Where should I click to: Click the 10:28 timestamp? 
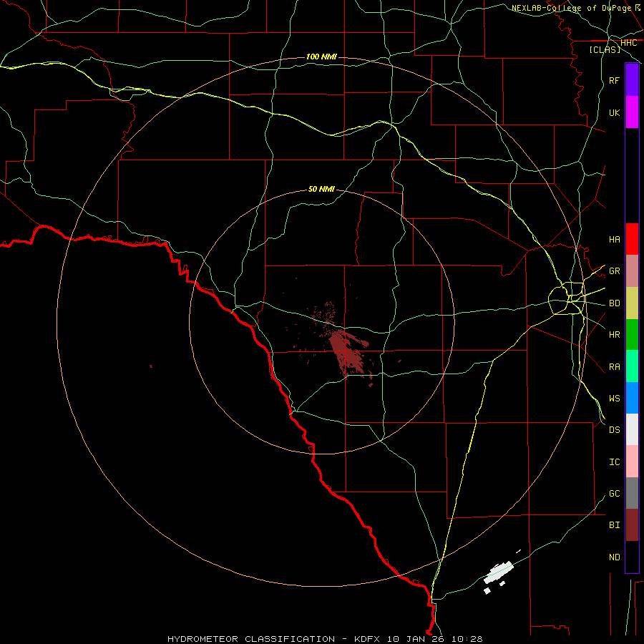coord(467,639)
